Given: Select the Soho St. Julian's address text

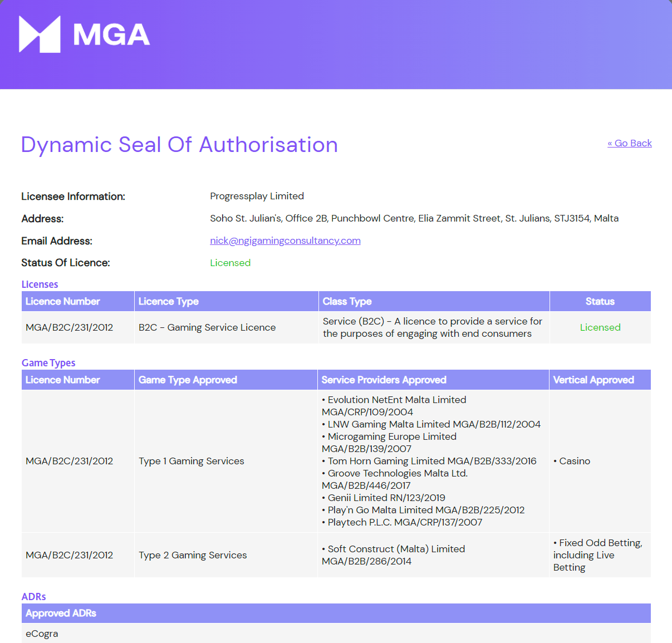Looking at the screenshot, I should point(414,218).
